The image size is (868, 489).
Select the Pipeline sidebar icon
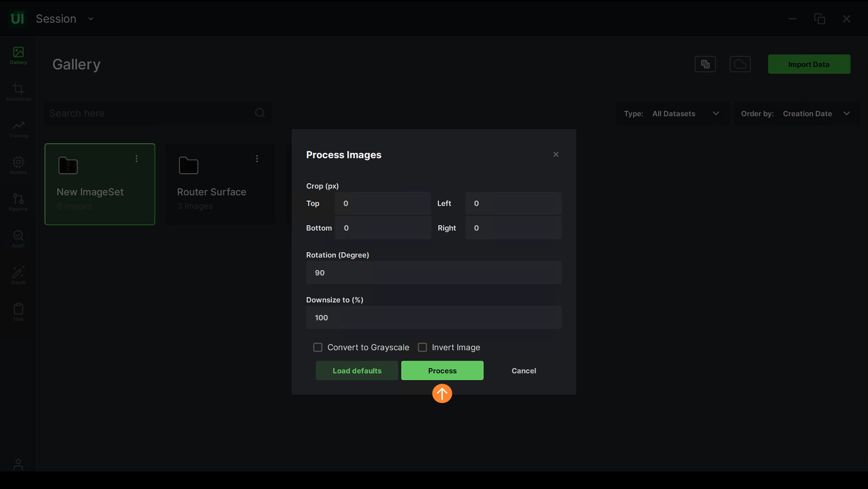[18, 202]
